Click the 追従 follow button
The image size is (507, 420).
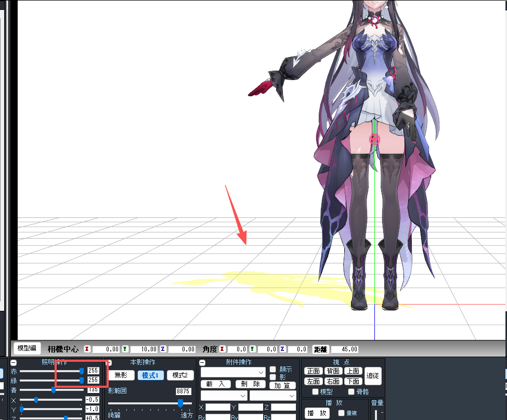[x=373, y=376]
